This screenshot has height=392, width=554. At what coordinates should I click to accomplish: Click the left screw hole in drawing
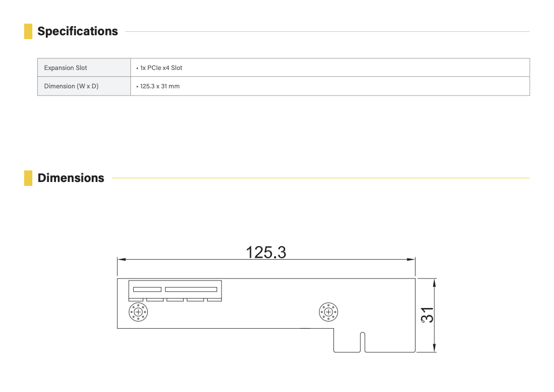point(138,312)
